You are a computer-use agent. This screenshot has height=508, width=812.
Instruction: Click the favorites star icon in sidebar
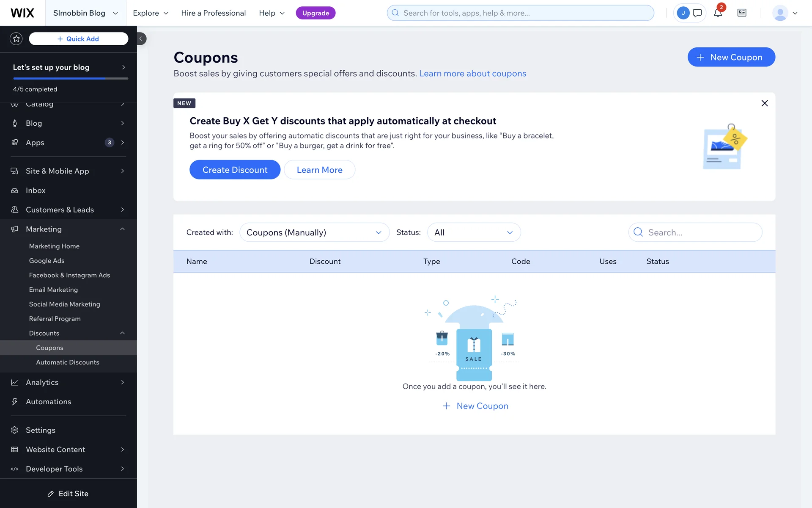[16, 39]
